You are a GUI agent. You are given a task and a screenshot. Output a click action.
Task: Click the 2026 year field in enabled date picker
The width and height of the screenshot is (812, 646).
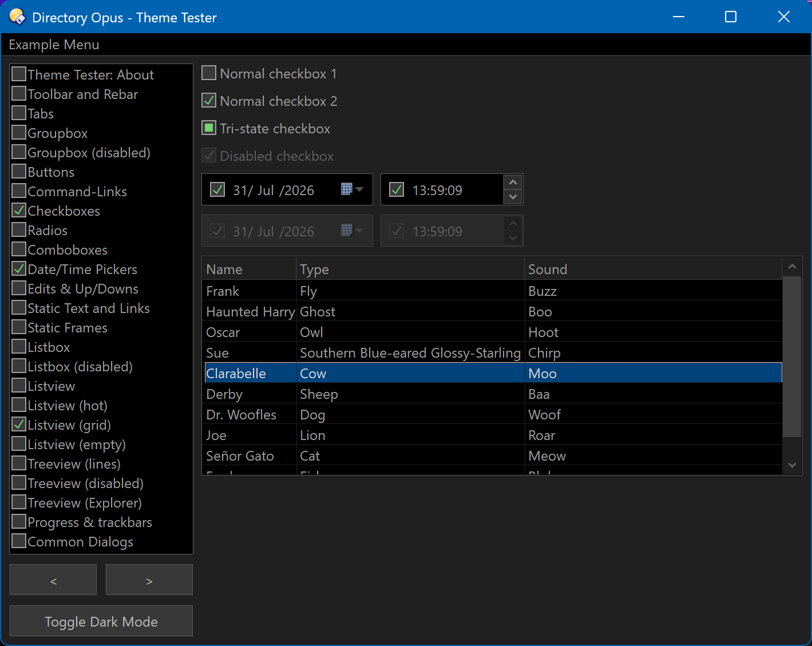[299, 190]
